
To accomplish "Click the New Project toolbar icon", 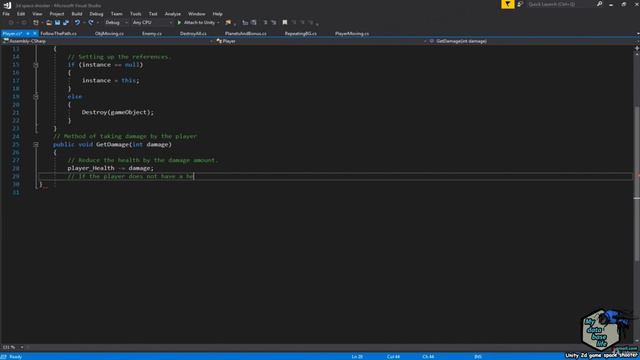I will [36, 22].
